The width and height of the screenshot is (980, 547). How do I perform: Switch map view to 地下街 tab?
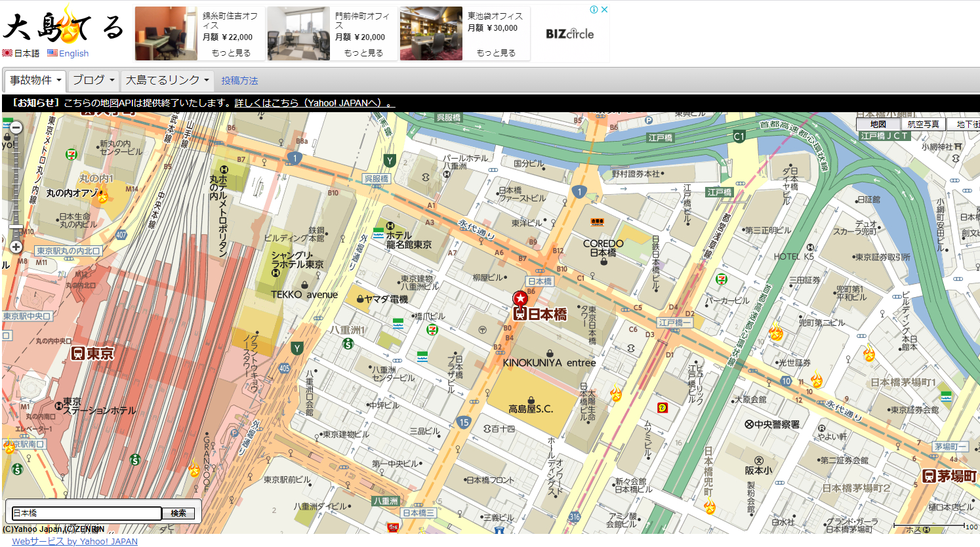964,124
